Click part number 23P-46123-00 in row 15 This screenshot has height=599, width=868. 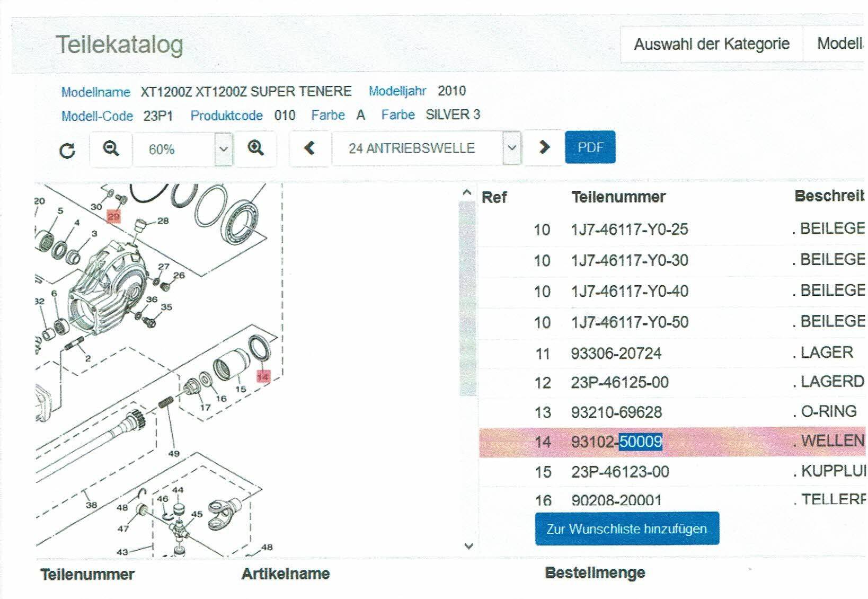tap(620, 472)
